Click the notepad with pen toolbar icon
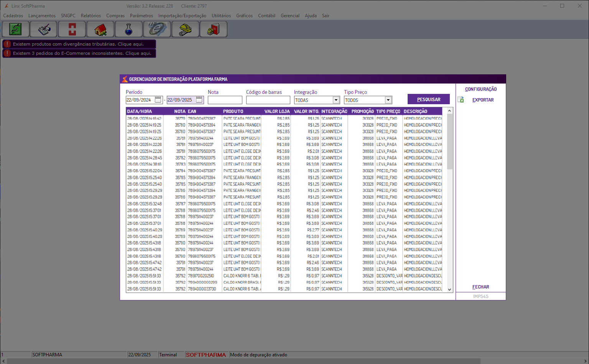Image resolution: width=589 pixels, height=364 pixels. tap(44, 29)
